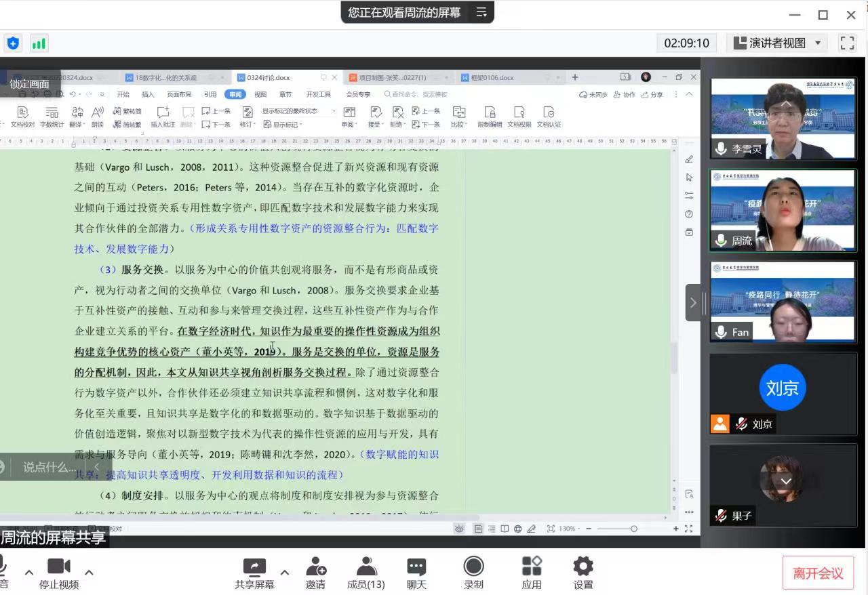Viewport: 868px width, 595px height.
Task: Expand the 演讲者视图 view dropdown
Action: [778, 43]
